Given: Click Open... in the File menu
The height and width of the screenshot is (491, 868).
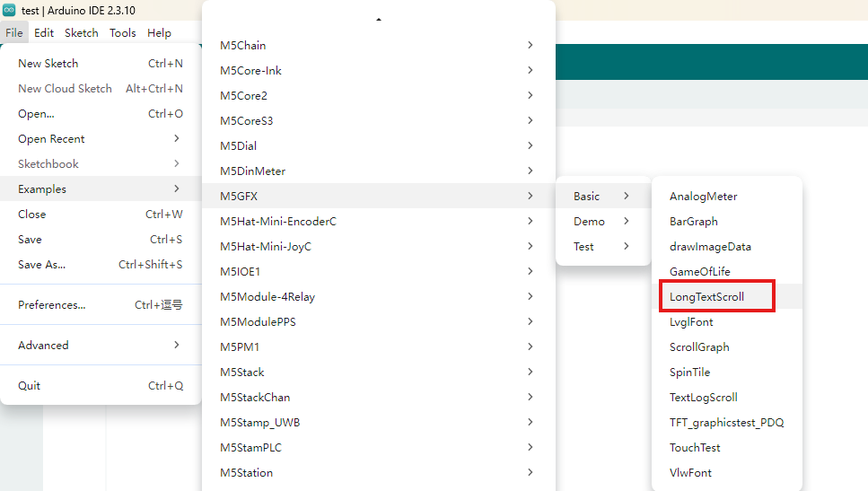Looking at the screenshot, I should [101, 113].
